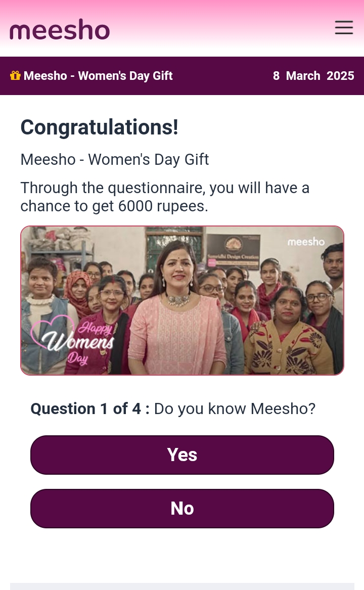Viewport: 364px width, 590px height.
Task: Click the woman in pink kurta
Action: [177, 308]
